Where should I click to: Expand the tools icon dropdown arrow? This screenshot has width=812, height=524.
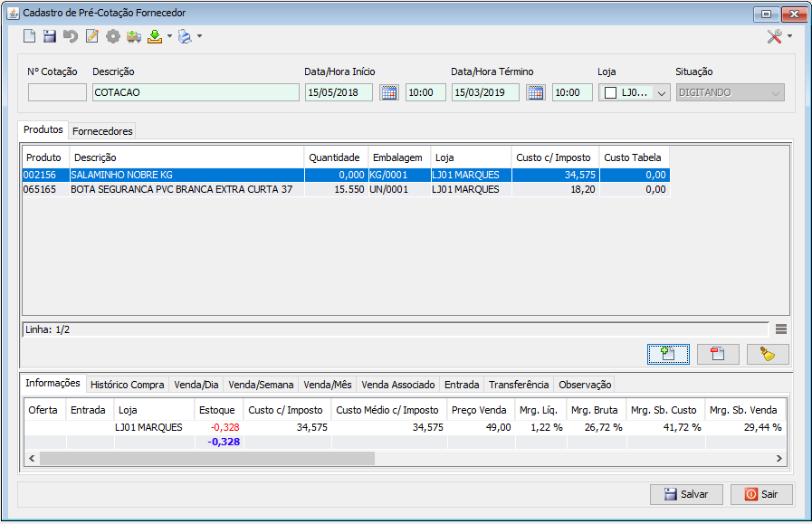(x=789, y=36)
